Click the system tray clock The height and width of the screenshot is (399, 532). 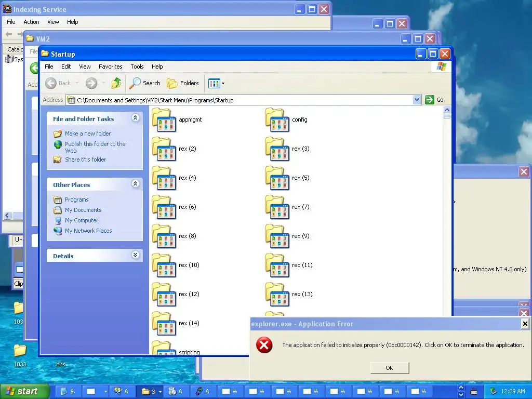[x=513, y=391]
